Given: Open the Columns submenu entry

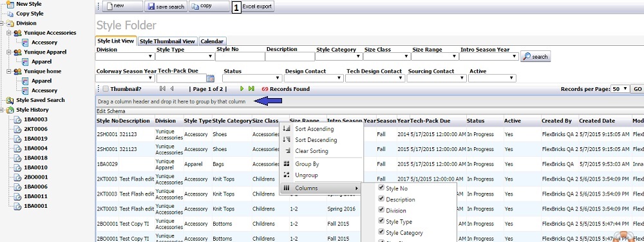Looking at the screenshot, I should coord(320,188).
